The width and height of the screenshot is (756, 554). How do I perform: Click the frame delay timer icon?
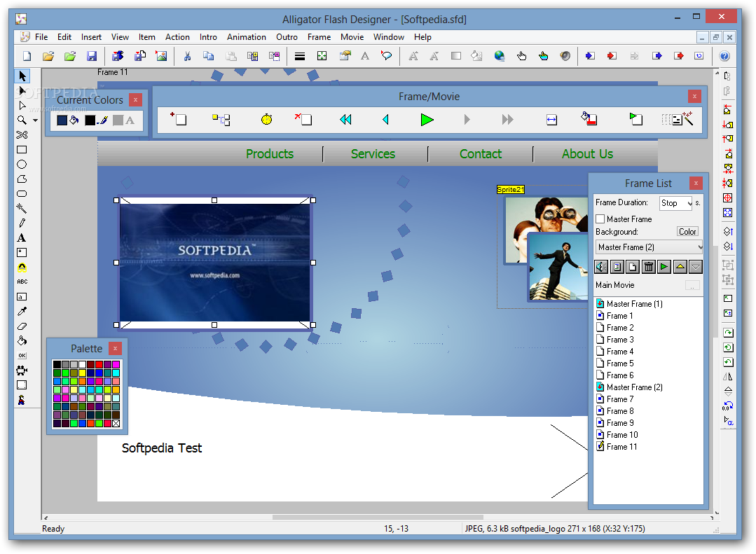point(267,119)
